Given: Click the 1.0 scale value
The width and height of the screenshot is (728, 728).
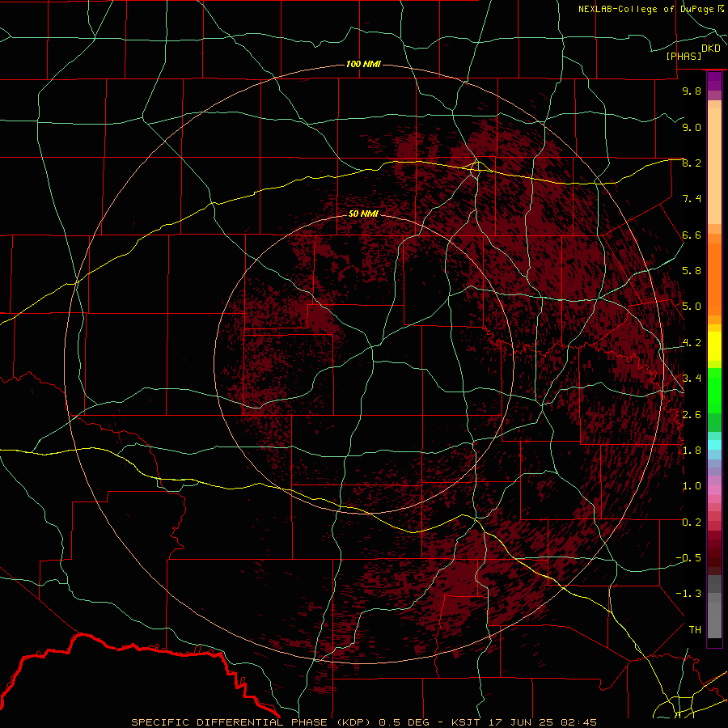Looking at the screenshot, I should tap(692, 486).
